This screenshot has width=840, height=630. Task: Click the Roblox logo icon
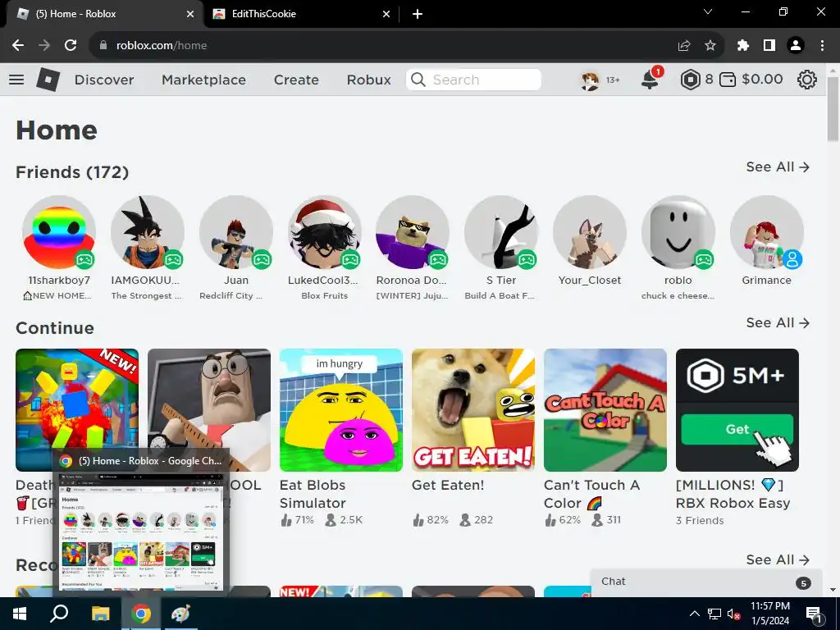[x=48, y=80]
